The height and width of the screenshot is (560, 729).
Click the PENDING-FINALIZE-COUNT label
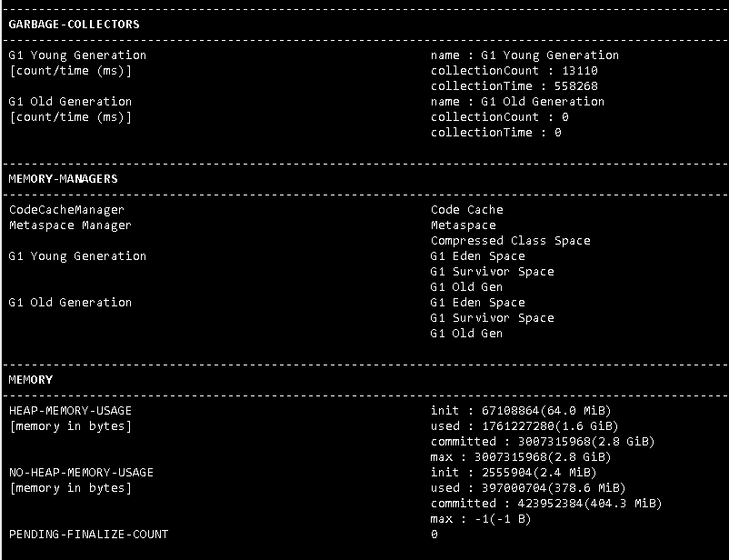(88, 534)
